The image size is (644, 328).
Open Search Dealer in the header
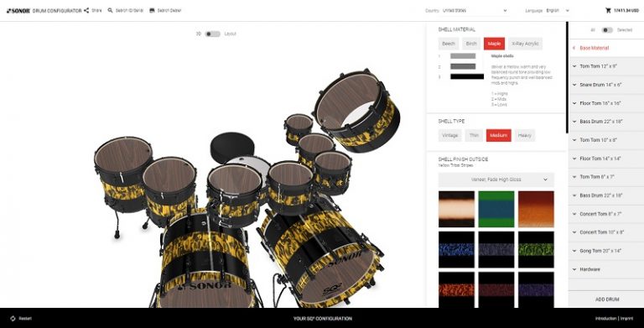pyautogui.click(x=165, y=11)
